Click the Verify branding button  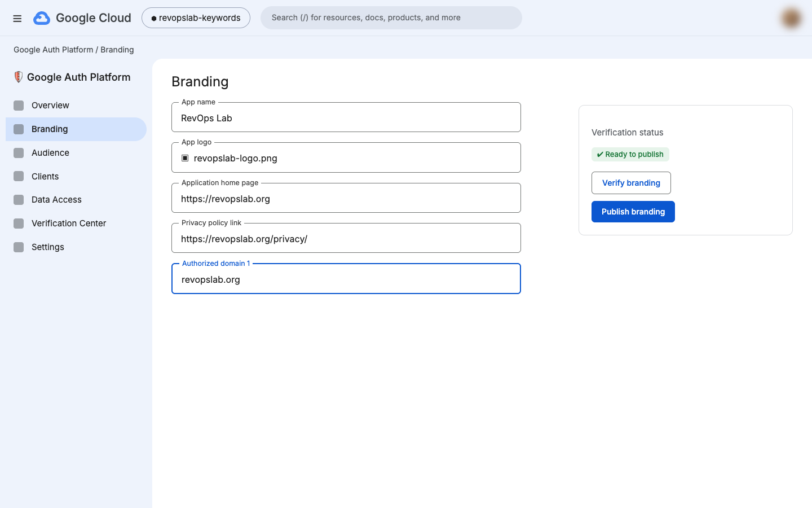pos(631,183)
